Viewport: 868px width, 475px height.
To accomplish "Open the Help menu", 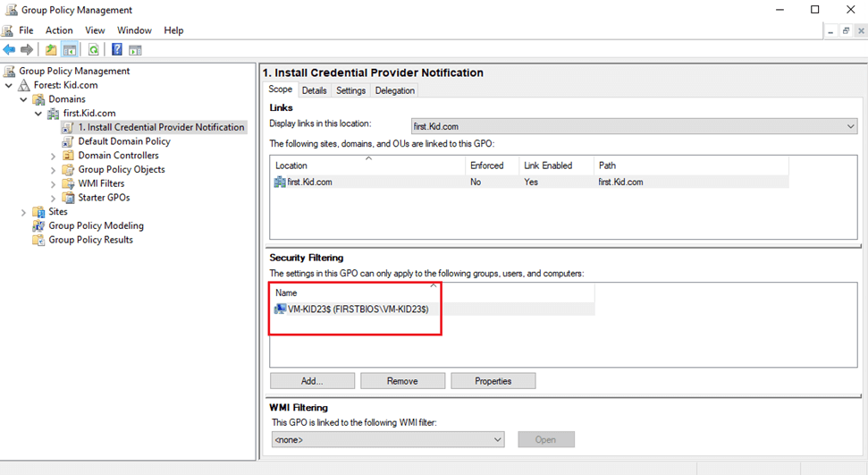I will [x=173, y=30].
